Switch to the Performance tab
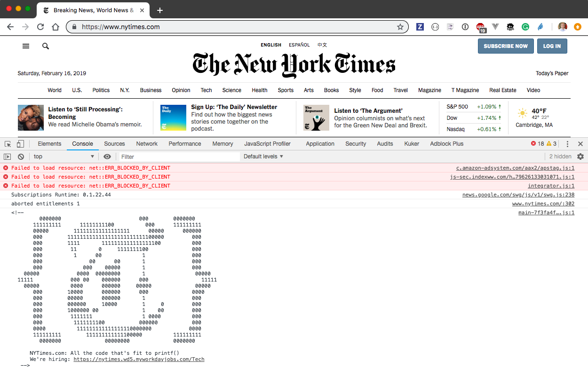Screen dimensions: 588x368 point(185,144)
